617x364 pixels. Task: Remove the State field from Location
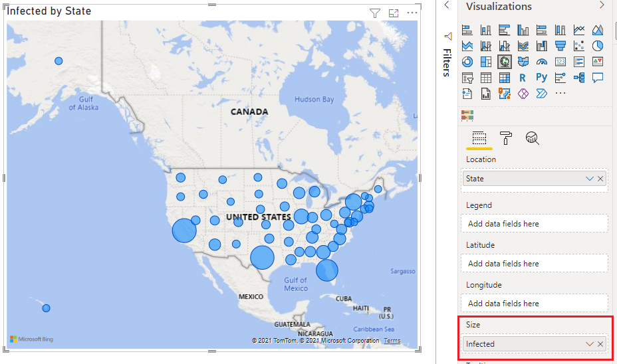point(600,179)
